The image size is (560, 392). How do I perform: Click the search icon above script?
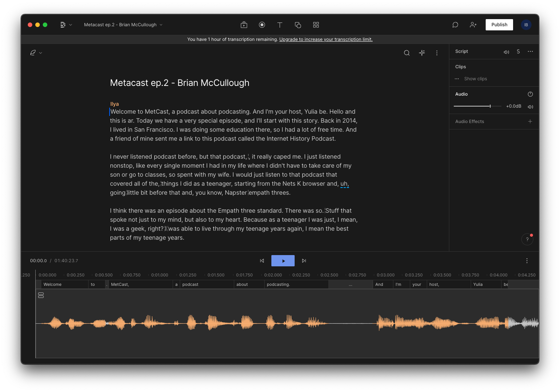point(407,53)
